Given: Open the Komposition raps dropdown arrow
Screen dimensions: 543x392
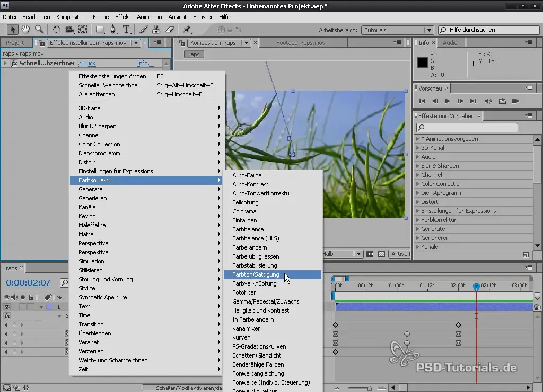Looking at the screenshot, I should pos(246,43).
